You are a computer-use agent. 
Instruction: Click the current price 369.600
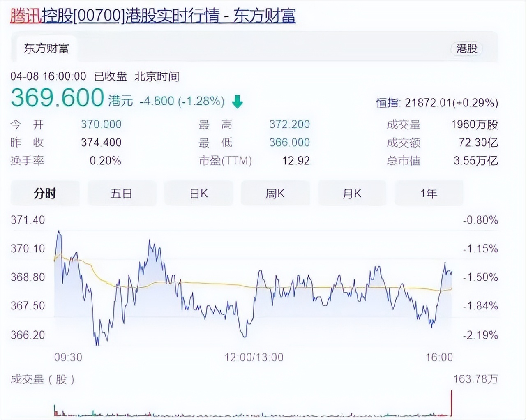pyautogui.click(x=57, y=98)
